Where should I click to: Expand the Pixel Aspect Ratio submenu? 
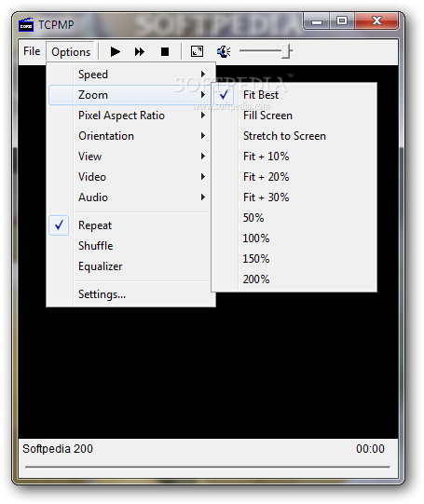tap(130, 116)
